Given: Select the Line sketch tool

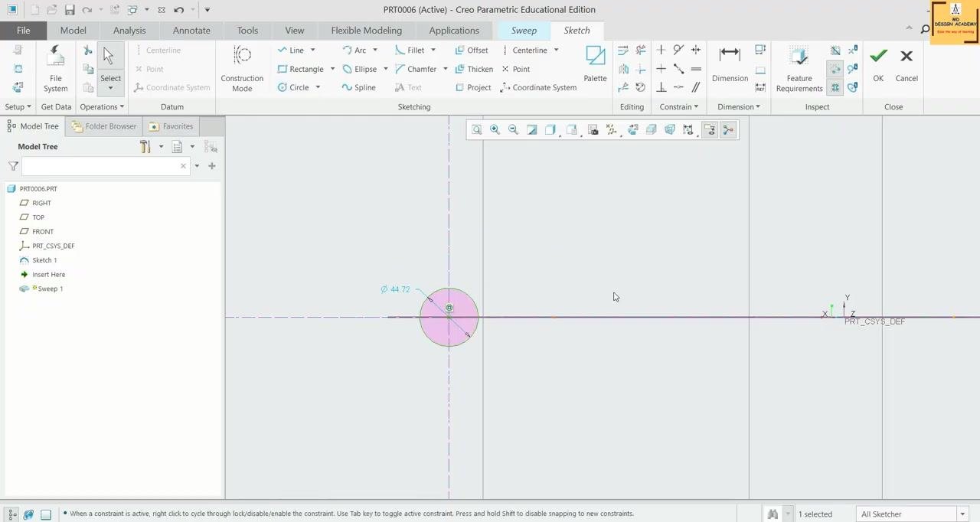Looking at the screenshot, I should coord(291,51).
